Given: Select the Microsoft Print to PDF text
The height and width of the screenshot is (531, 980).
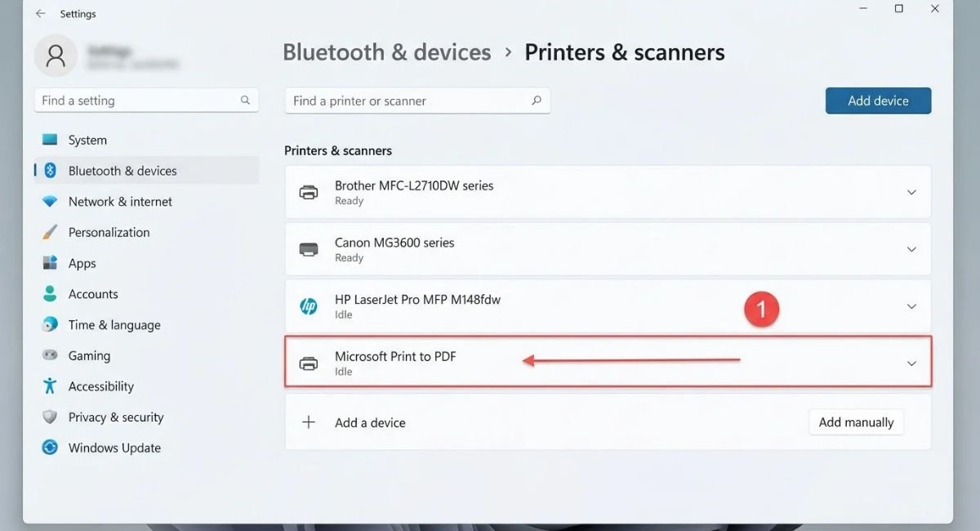Looking at the screenshot, I should (395, 356).
